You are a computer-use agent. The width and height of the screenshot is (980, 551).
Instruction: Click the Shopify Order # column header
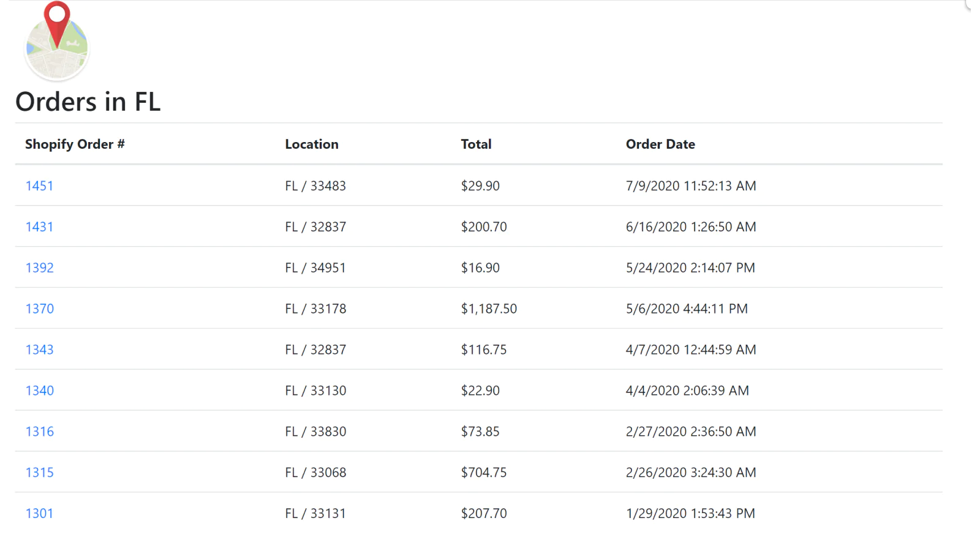[75, 144]
